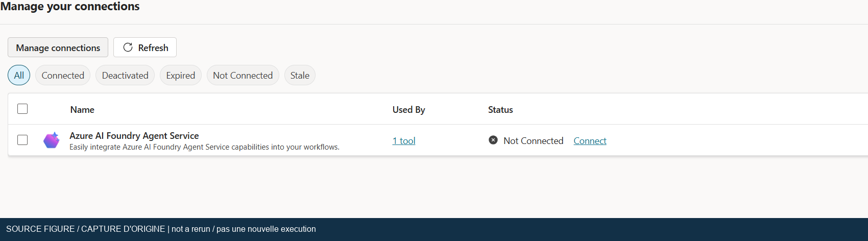
Task: Select the All filter chip
Action: click(19, 75)
